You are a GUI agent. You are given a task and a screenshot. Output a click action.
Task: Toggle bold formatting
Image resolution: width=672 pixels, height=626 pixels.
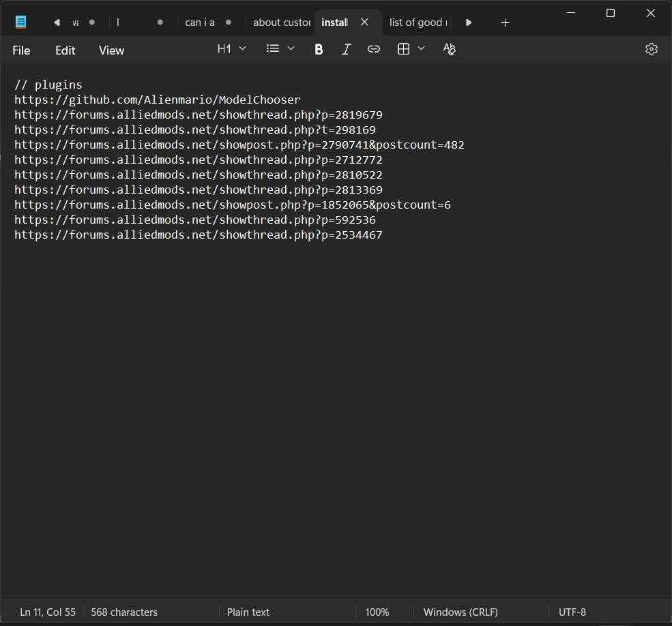point(319,49)
